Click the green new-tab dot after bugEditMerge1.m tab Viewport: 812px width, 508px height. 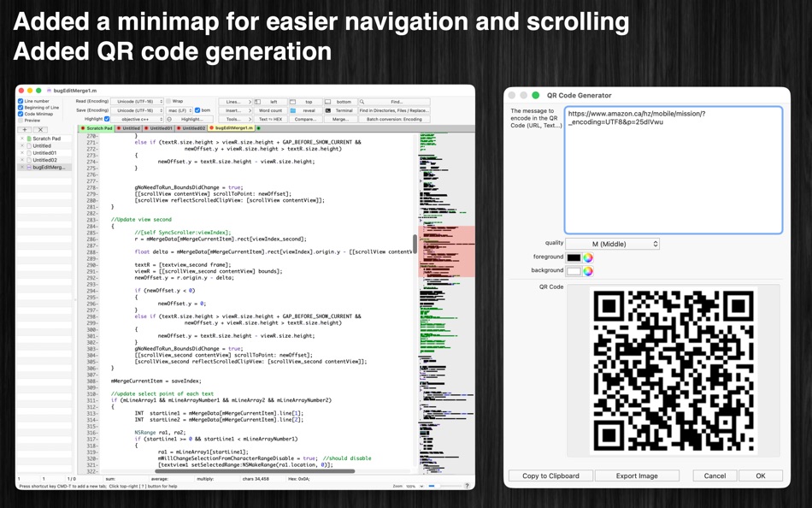click(x=258, y=128)
